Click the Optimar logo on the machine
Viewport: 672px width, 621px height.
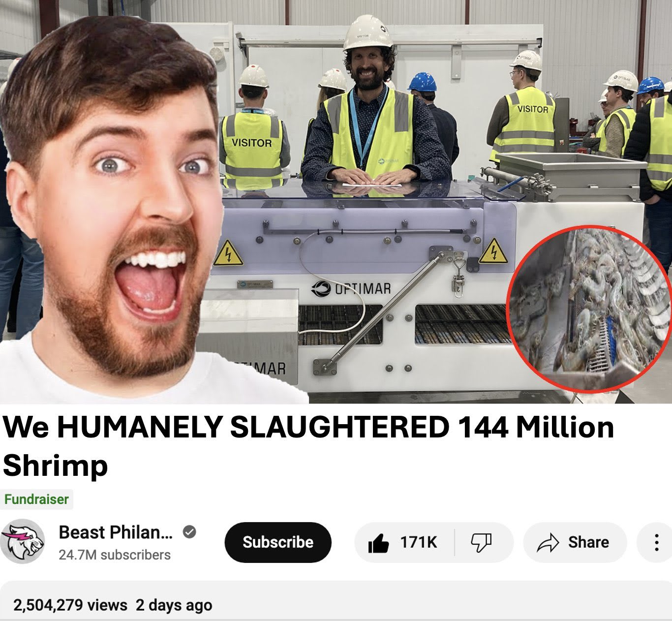(351, 289)
